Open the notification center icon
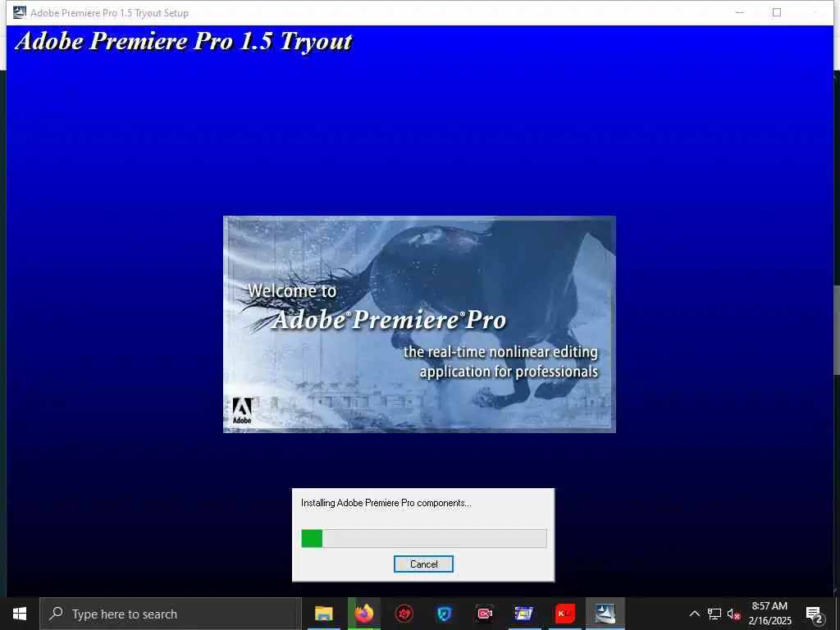 click(x=815, y=614)
